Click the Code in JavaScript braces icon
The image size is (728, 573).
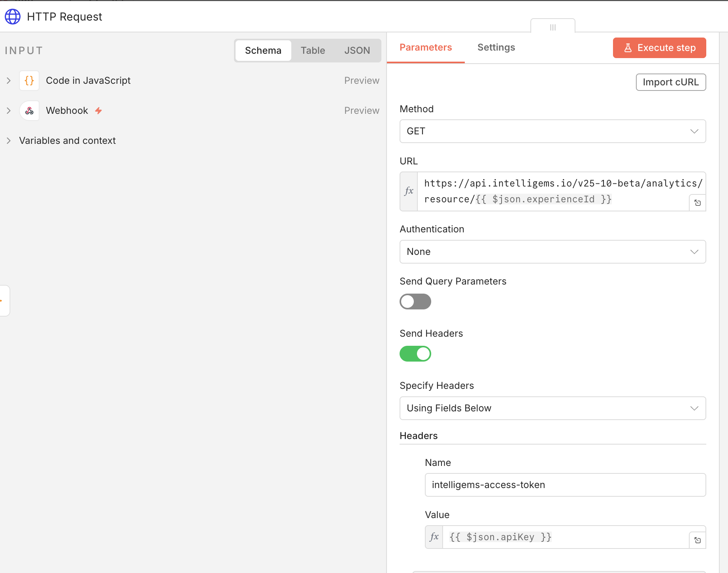[29, 81]
